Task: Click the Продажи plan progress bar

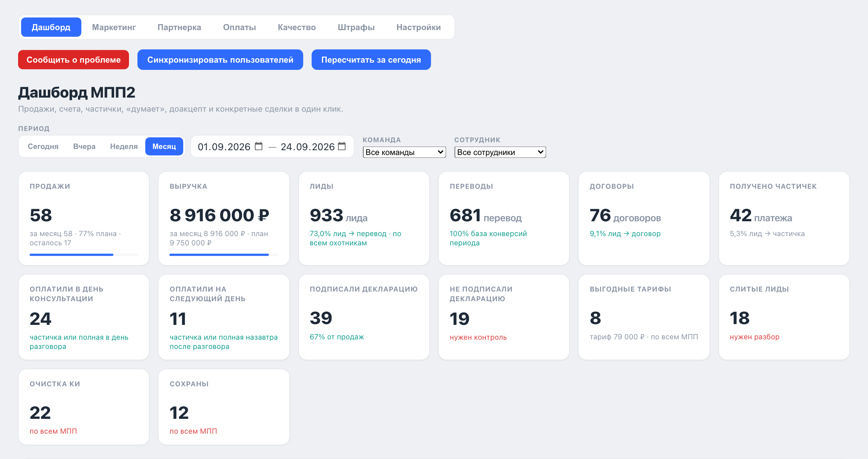Action: coord(84,255)
